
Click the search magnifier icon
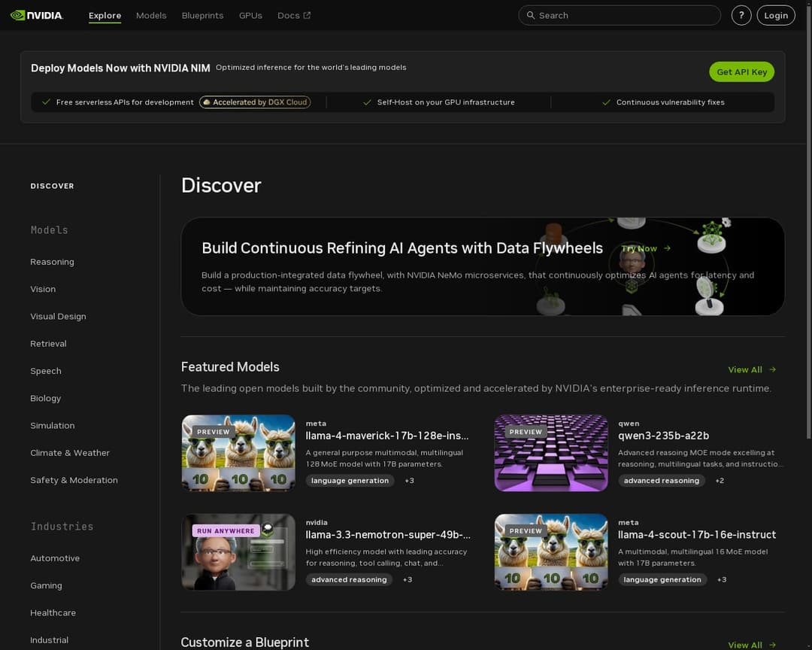click(530, 16)
